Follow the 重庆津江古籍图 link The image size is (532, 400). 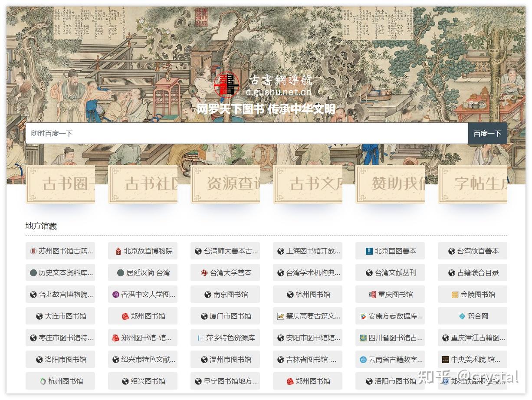pos(473,338)
